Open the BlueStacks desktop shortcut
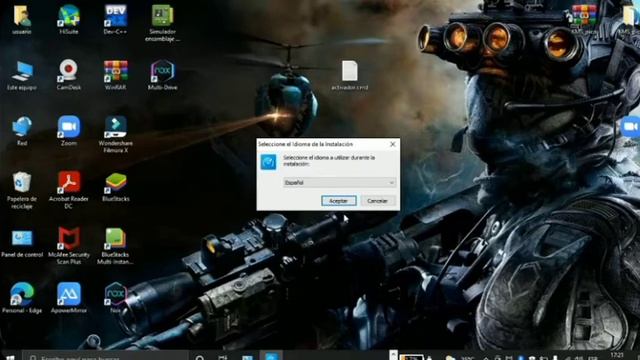The image size is (640, 360). pos(116,187)
